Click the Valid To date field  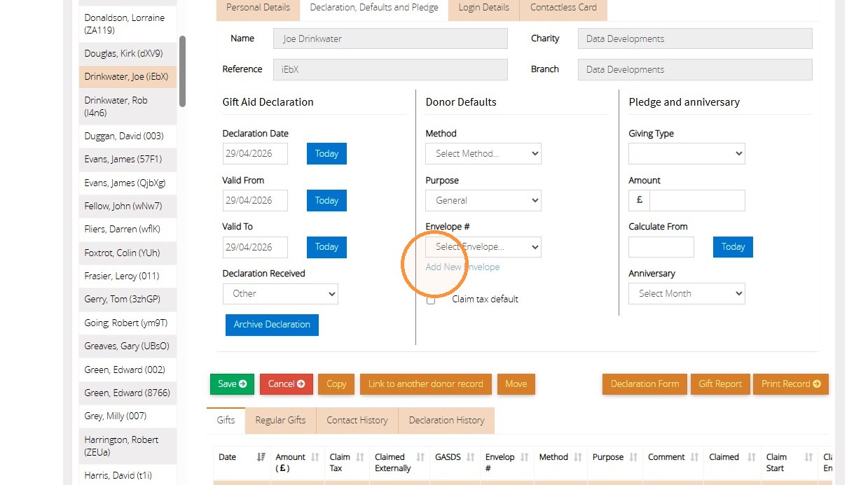(255, 247)
